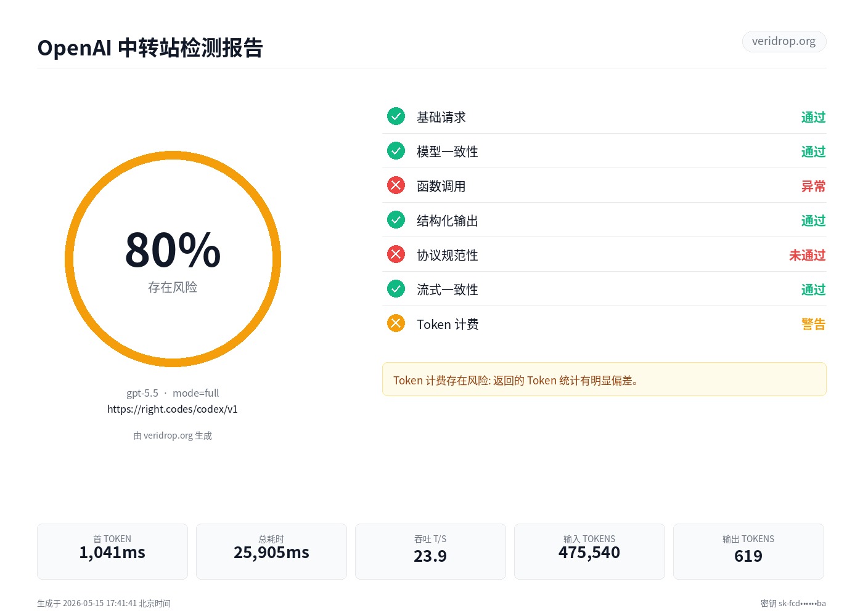The image size is (863, 616).
Task: Select the 未通过 status of 协议规范性
Action: pos(807,255)
